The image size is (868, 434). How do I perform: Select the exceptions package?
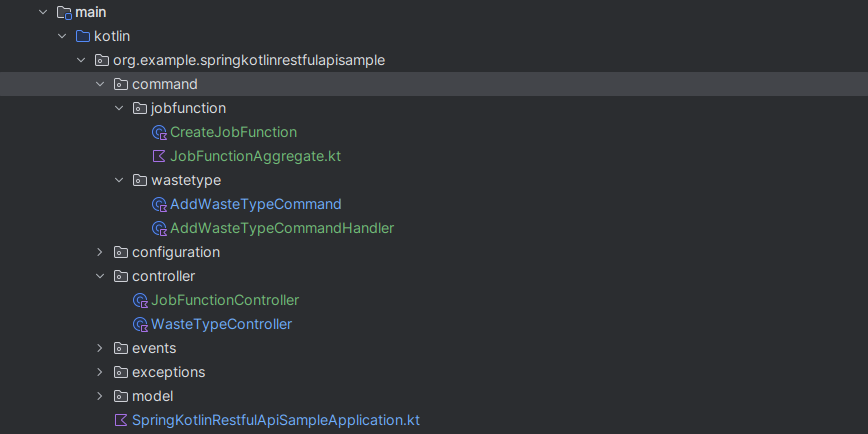point(168,372)
